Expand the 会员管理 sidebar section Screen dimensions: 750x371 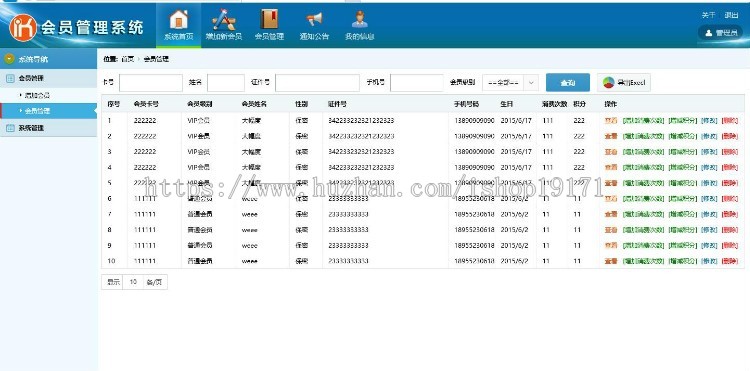48,78
